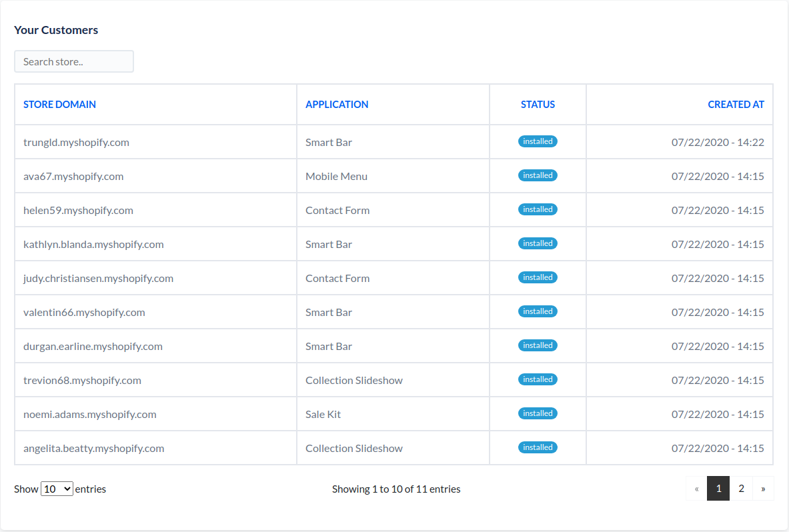Image resolution: width=789 pixels, height=532 pixels.
Task: Open the entries-per-page dropdown
Action: (x=57, y=489)
